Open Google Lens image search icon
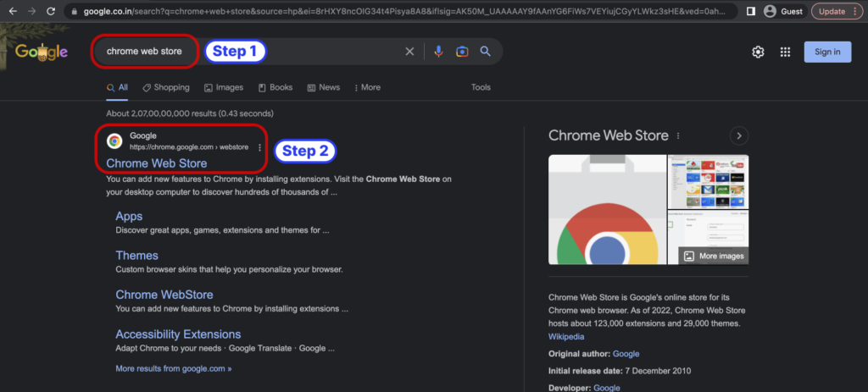Viewport: 868px width, 392px height. [462, 52]
